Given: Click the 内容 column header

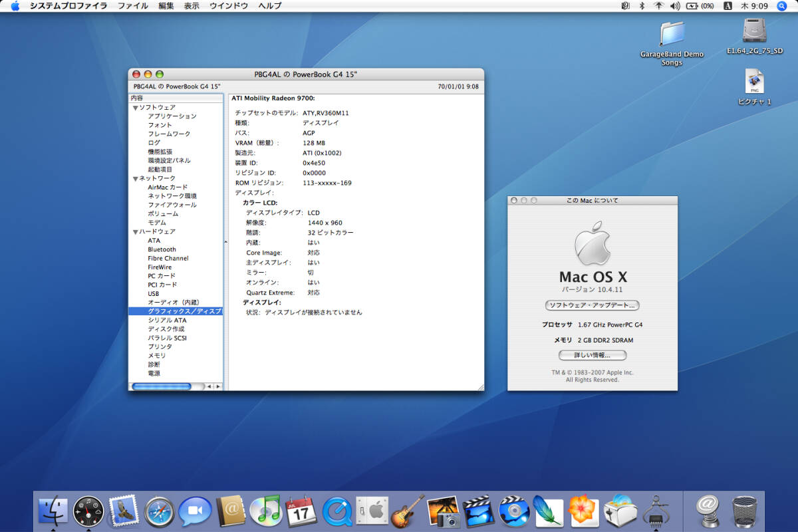Looking at the screenshot, I should (x=176, y=98).
